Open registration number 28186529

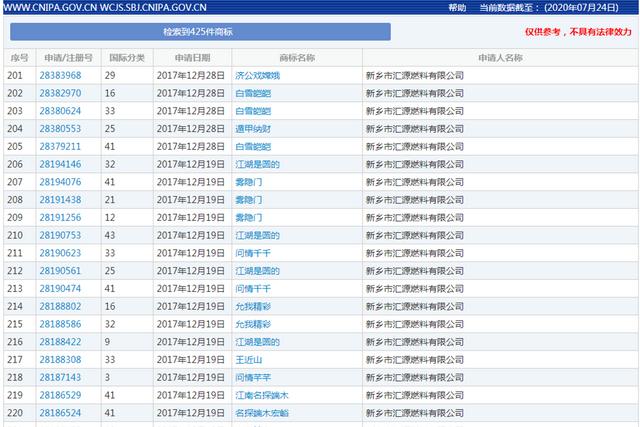(60, 395)
